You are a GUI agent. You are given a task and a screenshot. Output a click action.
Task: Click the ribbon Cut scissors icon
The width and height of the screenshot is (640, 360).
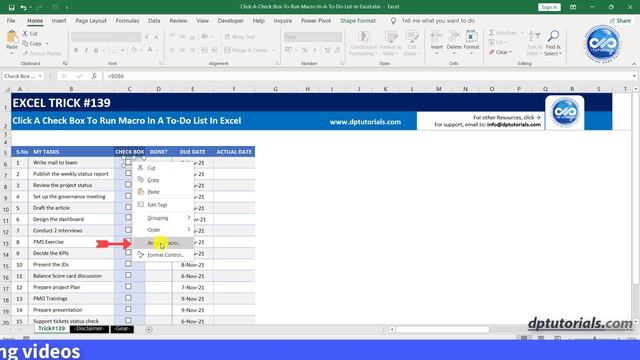[x=25, y=33]
